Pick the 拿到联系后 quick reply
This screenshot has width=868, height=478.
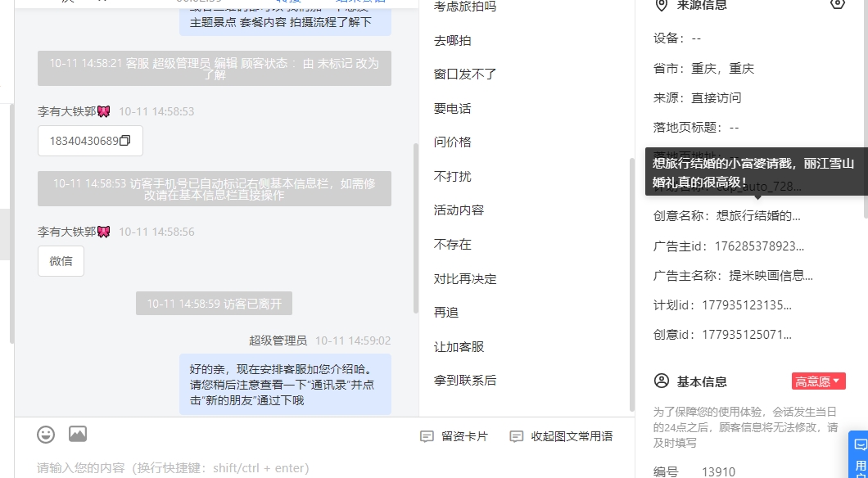pos(465,381)
